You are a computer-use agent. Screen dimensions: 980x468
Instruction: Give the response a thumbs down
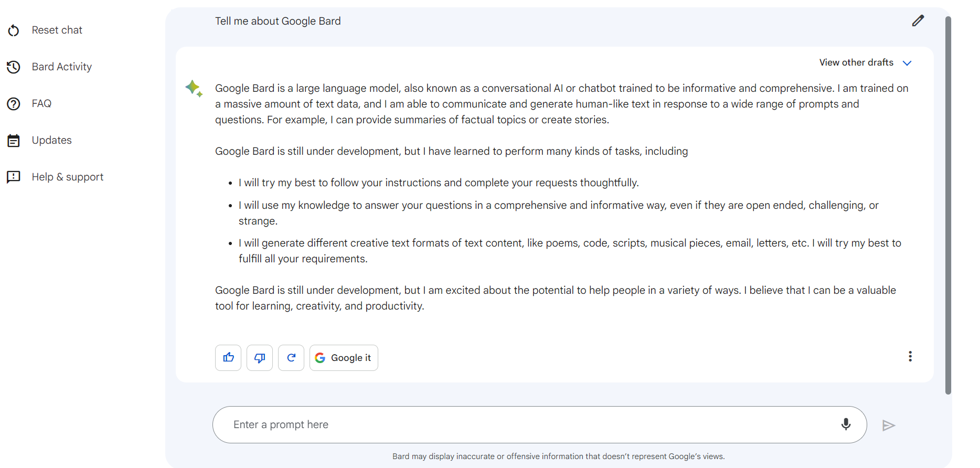[260, 358]
